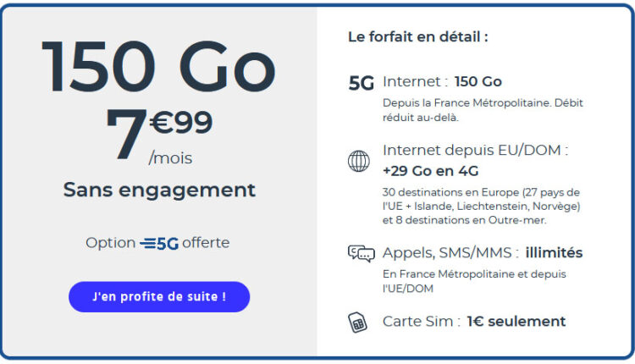
Task: Click 'Appels, SMS/MMS : illimités' line
Action: (483, 252)
